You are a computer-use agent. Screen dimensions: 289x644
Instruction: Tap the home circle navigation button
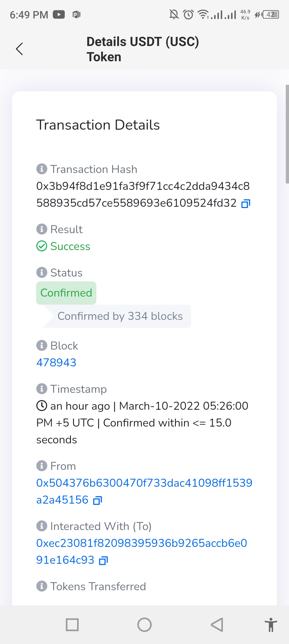[144, 625]
